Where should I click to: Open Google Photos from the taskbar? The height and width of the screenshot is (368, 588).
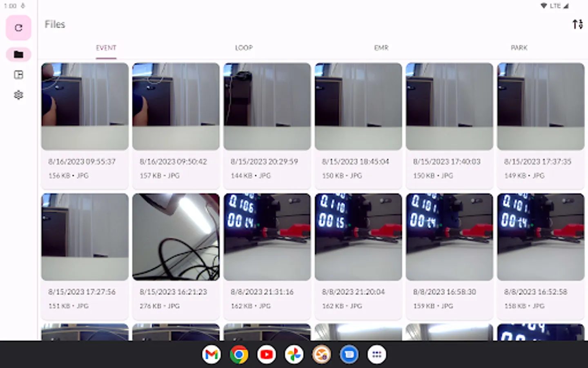click(294, 355)
